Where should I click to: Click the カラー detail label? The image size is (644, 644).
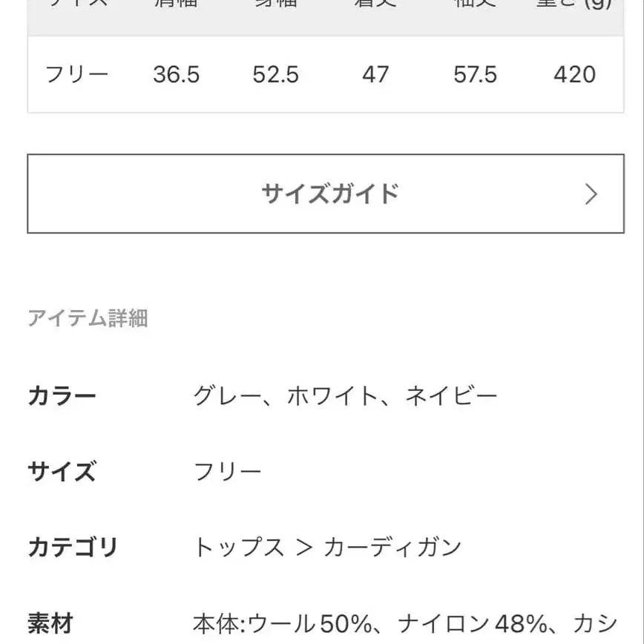click(x=62, y=395)
